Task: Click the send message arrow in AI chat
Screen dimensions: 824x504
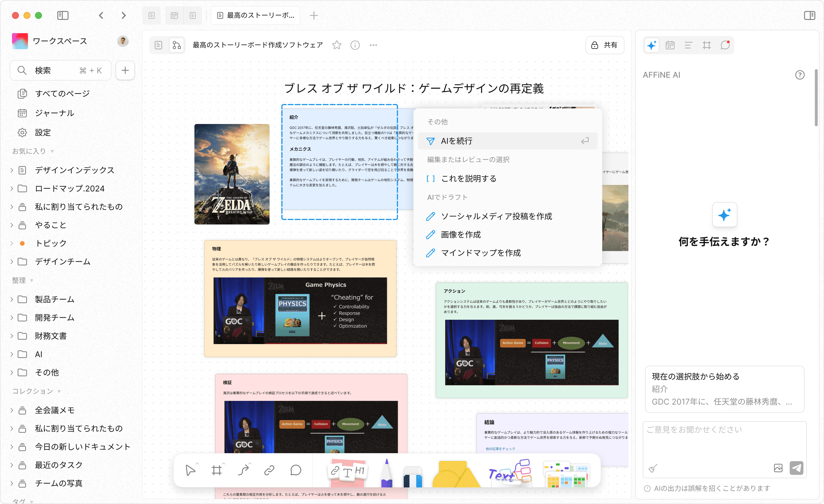Action: coord(796,468)
